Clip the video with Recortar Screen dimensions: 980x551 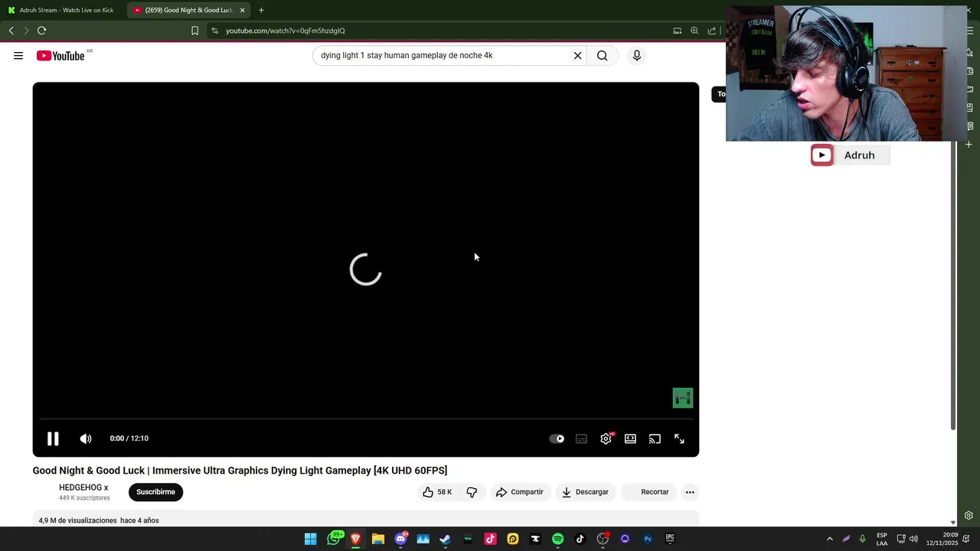pos(648,492)
